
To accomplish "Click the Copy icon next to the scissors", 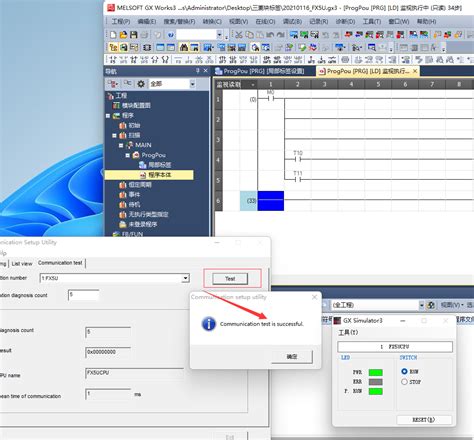I will tap(249, 35).
